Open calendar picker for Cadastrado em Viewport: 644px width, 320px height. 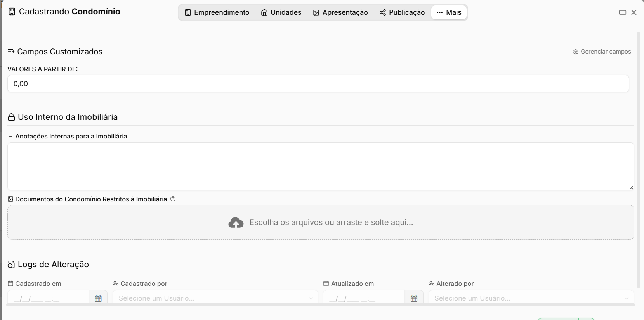tap(98, 298)
